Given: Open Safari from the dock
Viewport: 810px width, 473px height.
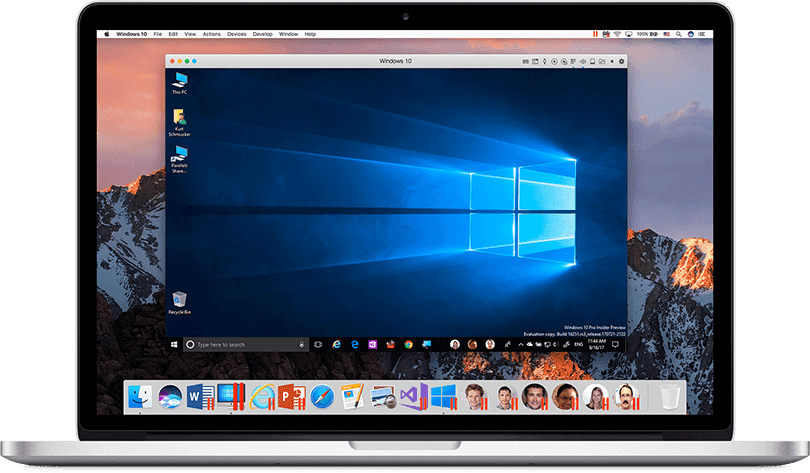Looking at the screenshot, I should tap(322, 397).
